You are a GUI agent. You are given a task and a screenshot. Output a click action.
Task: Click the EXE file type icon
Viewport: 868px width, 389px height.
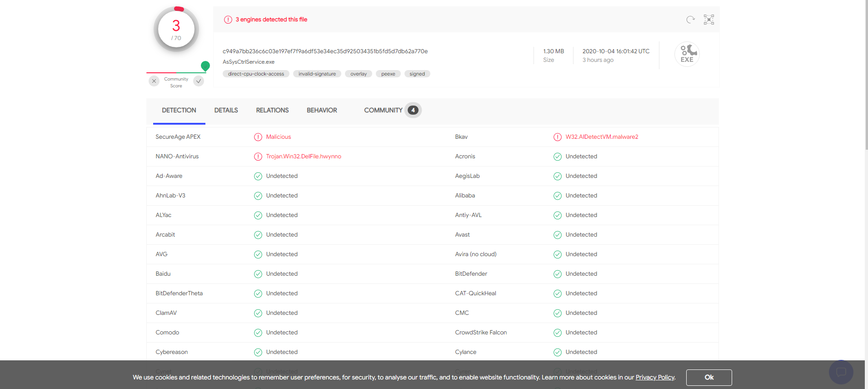point(687,54)
